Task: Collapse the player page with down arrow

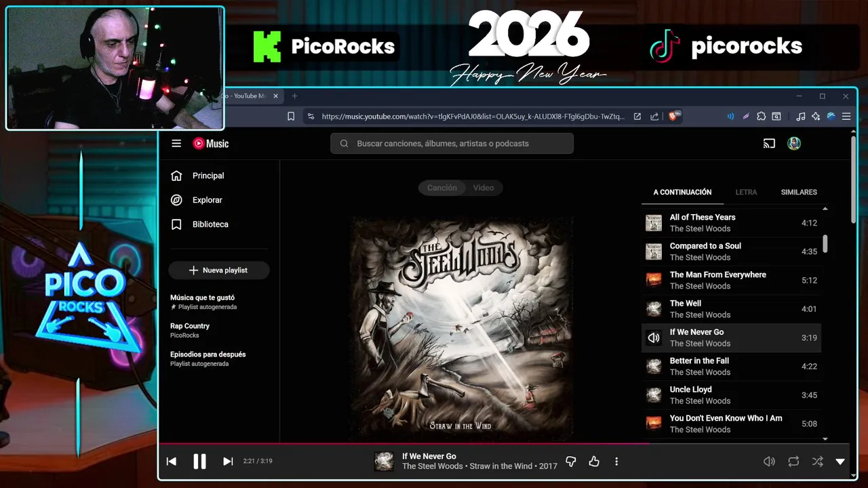Action: 840,462
